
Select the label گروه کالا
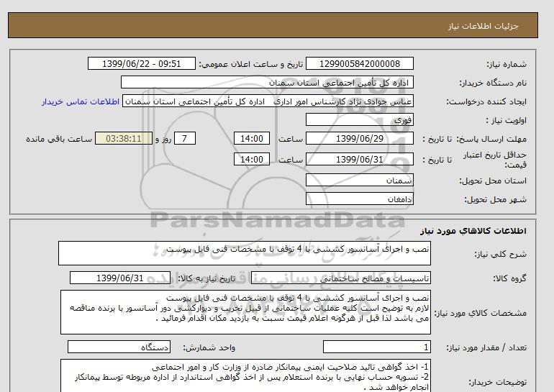coord(509,278)
